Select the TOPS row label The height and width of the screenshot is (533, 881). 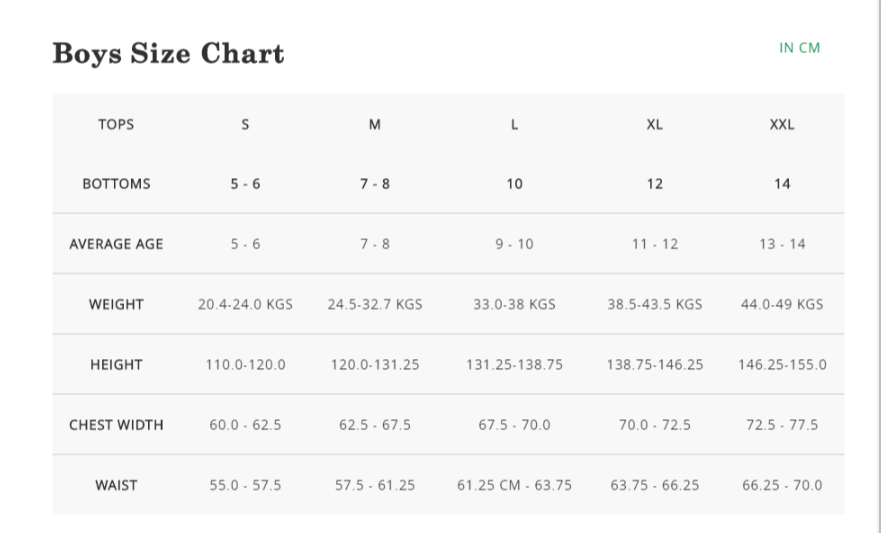pyautogui.click(x=116, y=125)
